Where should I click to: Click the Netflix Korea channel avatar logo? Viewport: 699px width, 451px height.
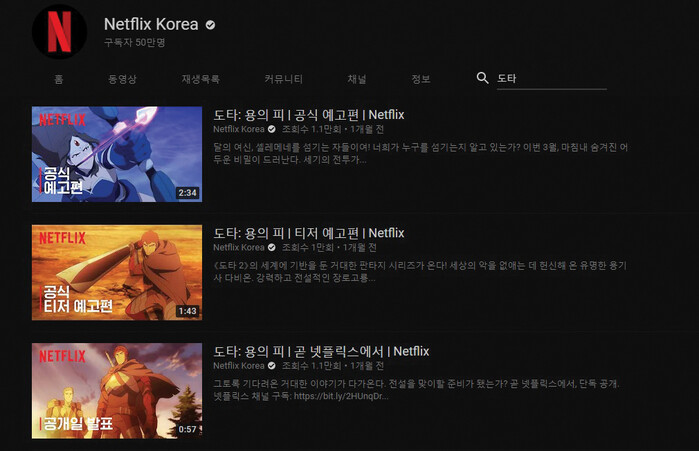[60, 32]
